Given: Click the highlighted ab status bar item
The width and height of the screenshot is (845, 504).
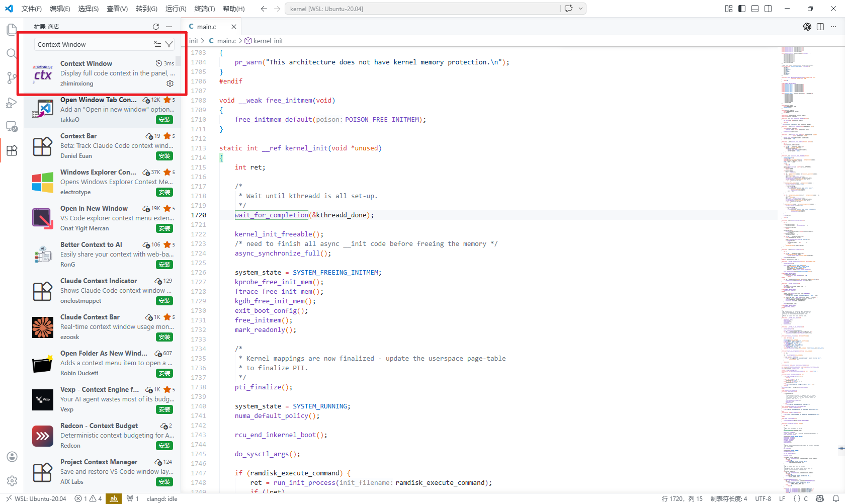Looking at the screenshot, I should coord(114,498).
